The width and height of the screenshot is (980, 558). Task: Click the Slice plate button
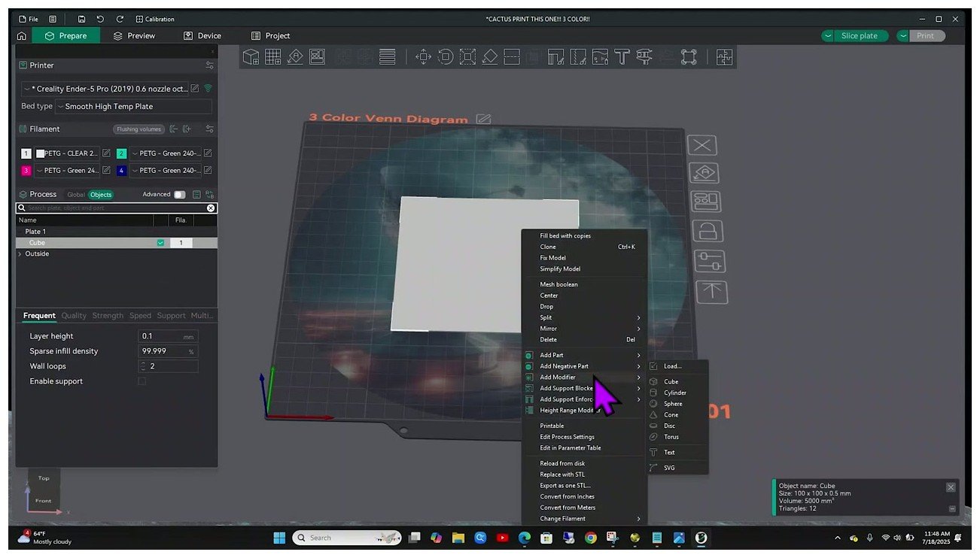coord(860,35)
